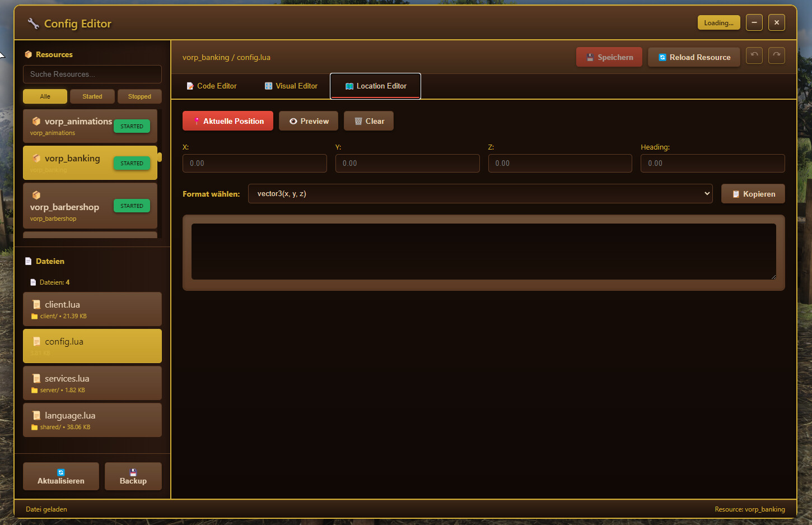Screen dimensions: 812x525
Task: Click the map marker icon on Aktuelle Position
Action: [x=197, y=120]
